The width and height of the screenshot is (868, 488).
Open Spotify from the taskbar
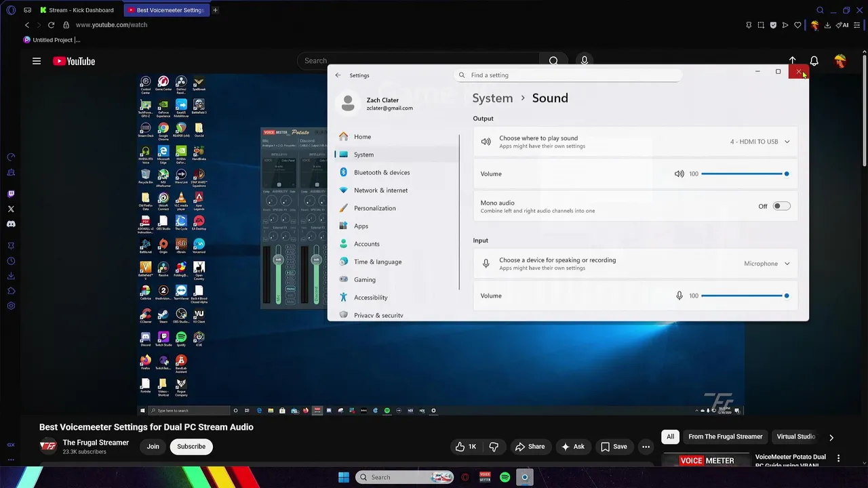505,477
